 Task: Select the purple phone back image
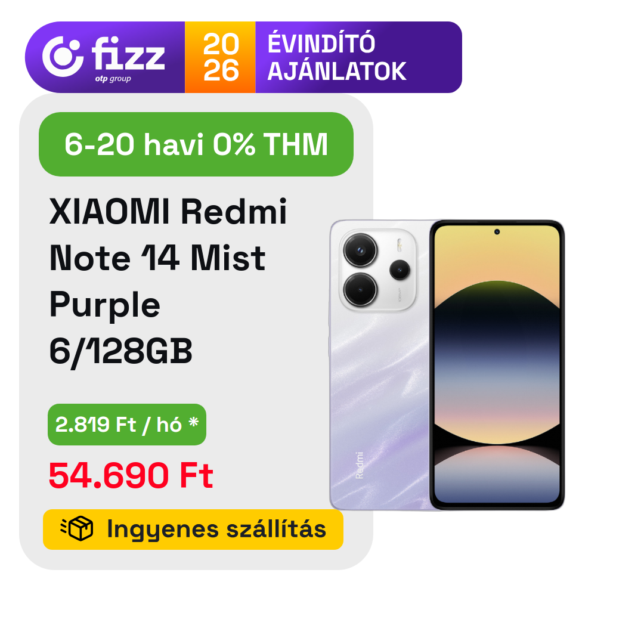pos(380,365)
